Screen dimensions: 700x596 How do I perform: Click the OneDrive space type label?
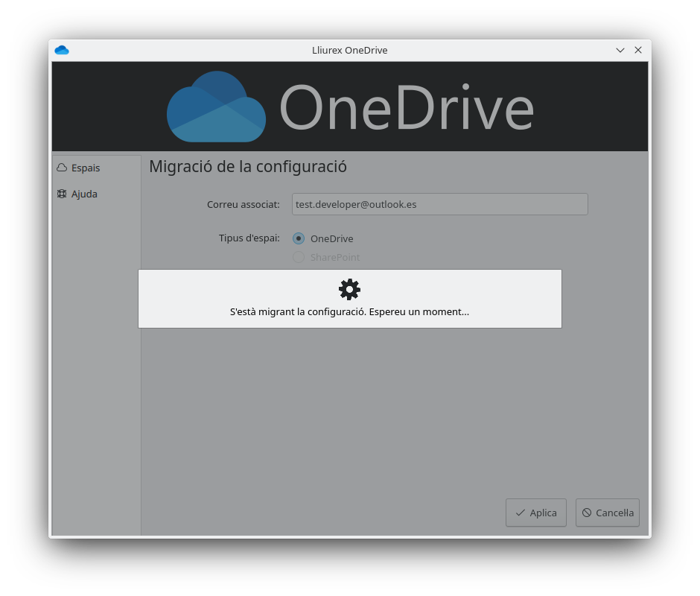coord(331,239)
